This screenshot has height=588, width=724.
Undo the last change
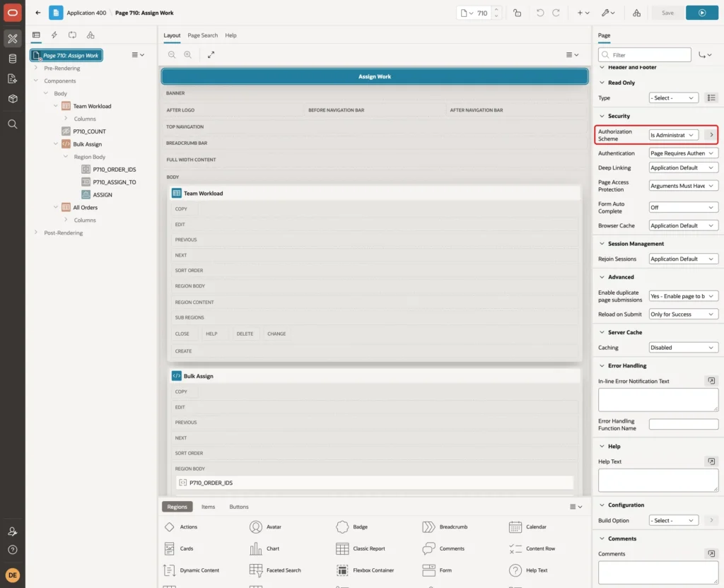pos(539,13)
